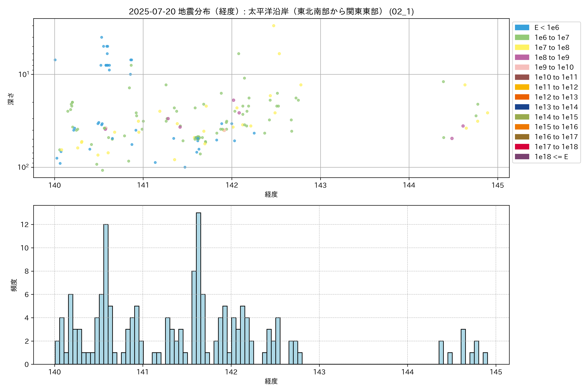588x392 pixels.
Task: Click the '12' tick label on histogram y-axis
Action: pyautogui.click(x=25, y=224)
